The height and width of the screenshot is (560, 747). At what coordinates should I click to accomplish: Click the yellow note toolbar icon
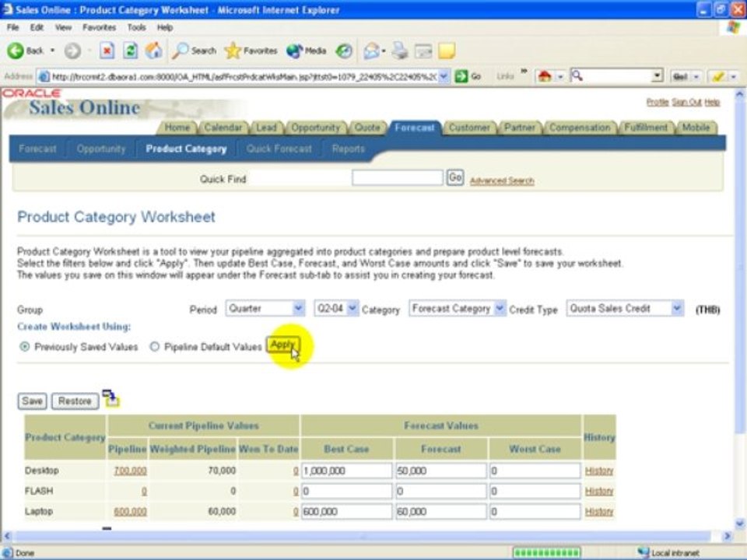click(x=447, y=51)
